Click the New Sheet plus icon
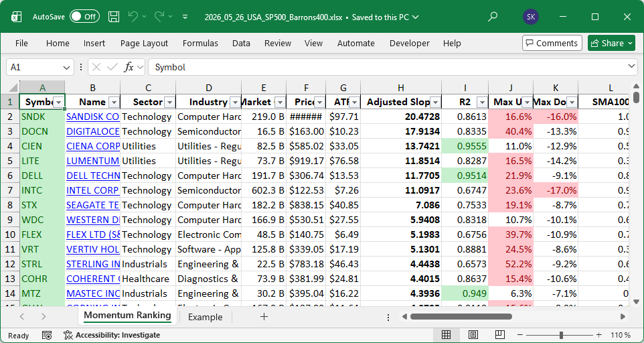The image size is (644, 343). click(x=264, y=317)
